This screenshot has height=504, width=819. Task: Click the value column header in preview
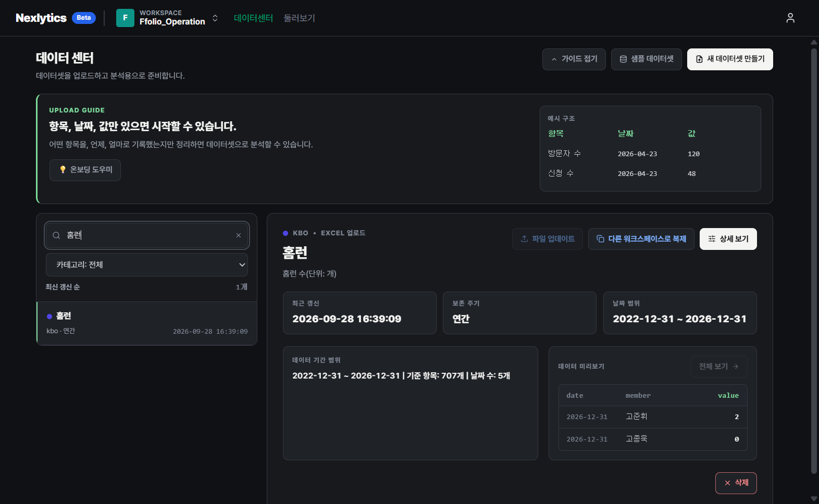728,396
